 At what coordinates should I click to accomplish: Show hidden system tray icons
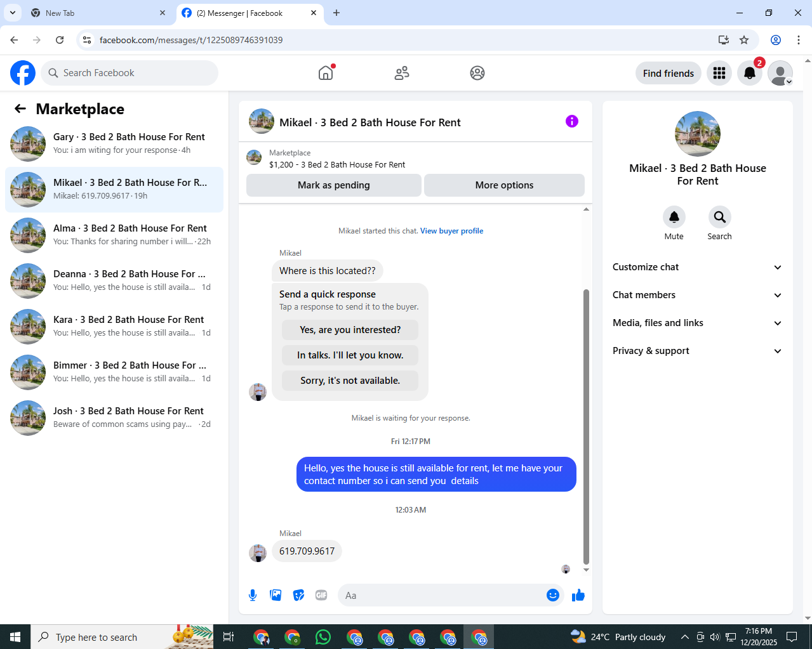(684, 637)
